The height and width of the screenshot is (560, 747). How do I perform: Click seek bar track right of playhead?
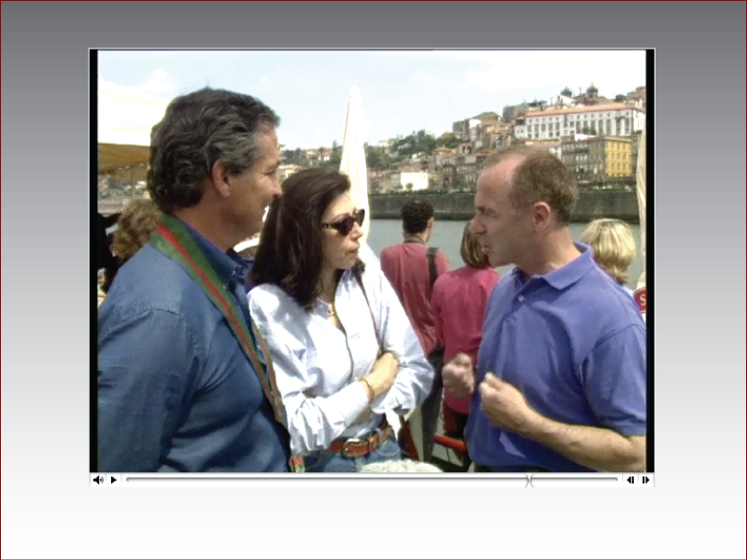(x=574, y=480)
